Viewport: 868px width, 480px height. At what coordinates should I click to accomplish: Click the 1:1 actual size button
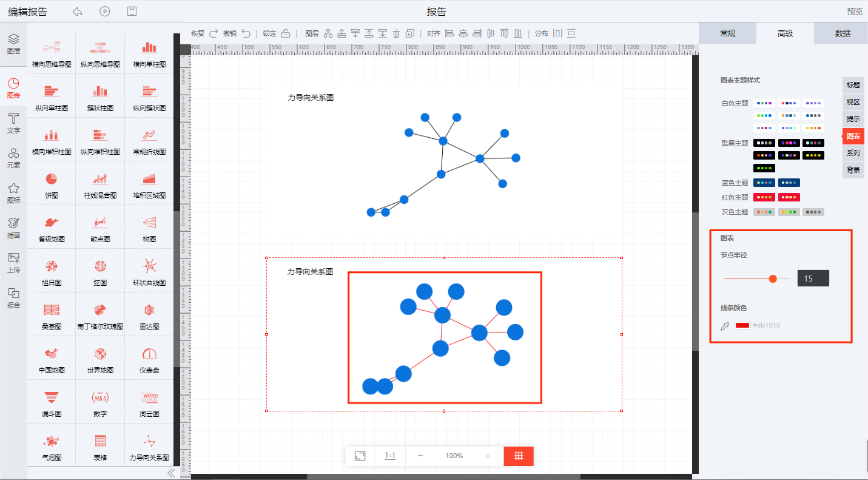[390, 456]
